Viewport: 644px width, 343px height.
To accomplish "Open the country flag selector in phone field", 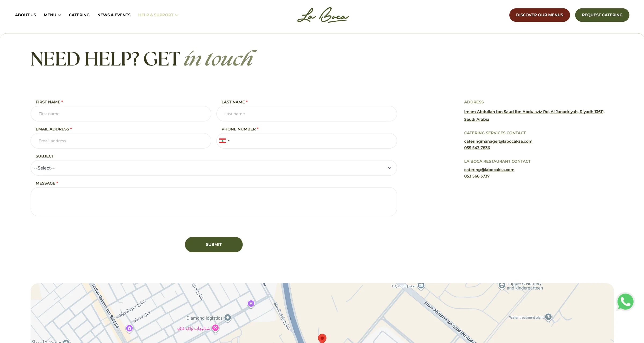I will click(224, 141).
